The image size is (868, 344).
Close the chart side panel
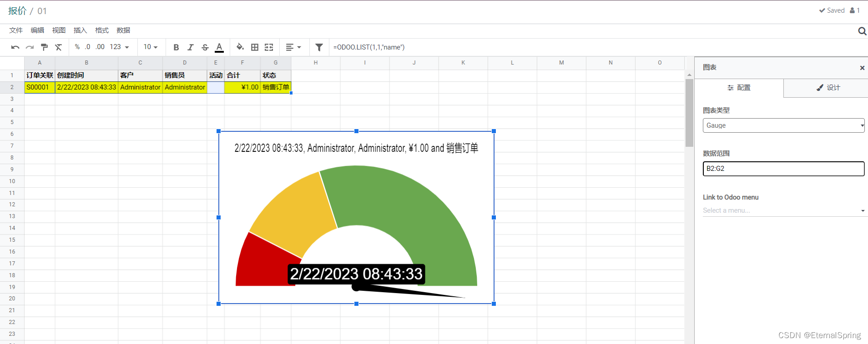tap(862, 68)
